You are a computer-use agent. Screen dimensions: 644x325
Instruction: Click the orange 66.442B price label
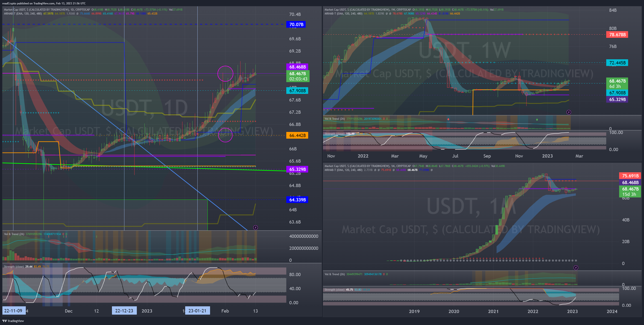[297, 135]
